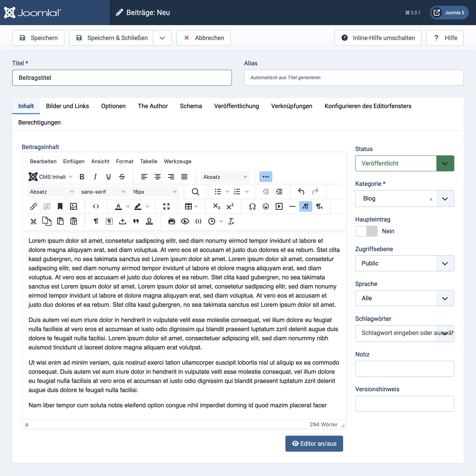Viewport: 476px width, 476px height.
Task: Apply subscript formatting
Action: (216, 206)
